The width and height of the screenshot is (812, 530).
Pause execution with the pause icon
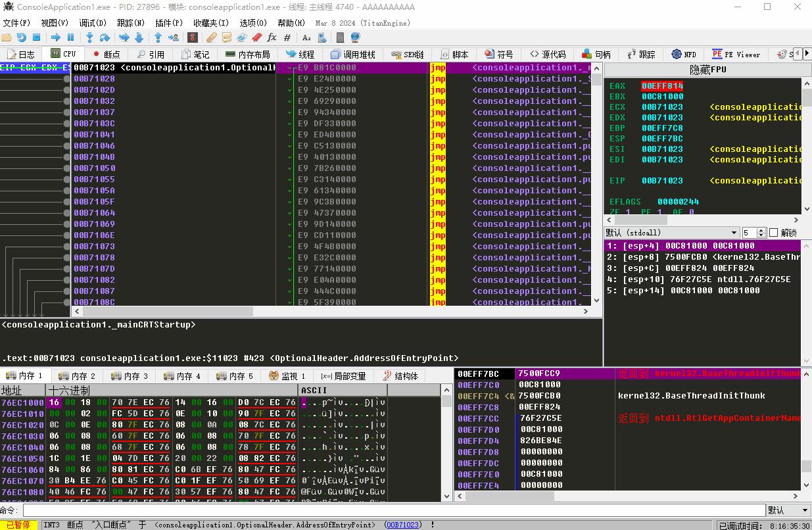click(70, 37)
